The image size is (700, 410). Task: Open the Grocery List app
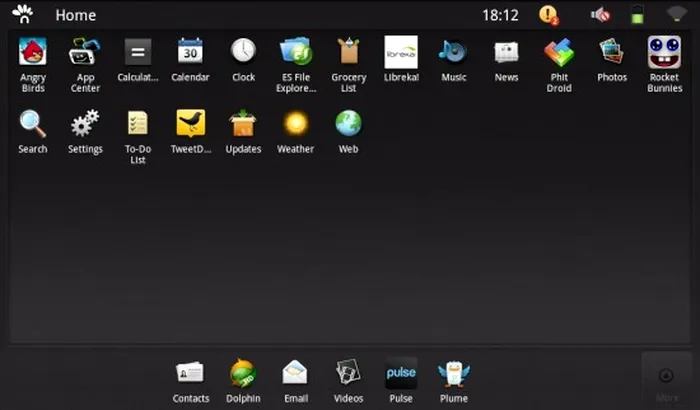tap(349, 51)
